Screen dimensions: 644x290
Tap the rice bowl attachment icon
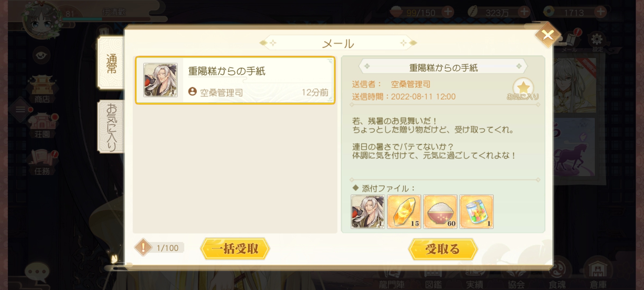[x=440, y=212]
